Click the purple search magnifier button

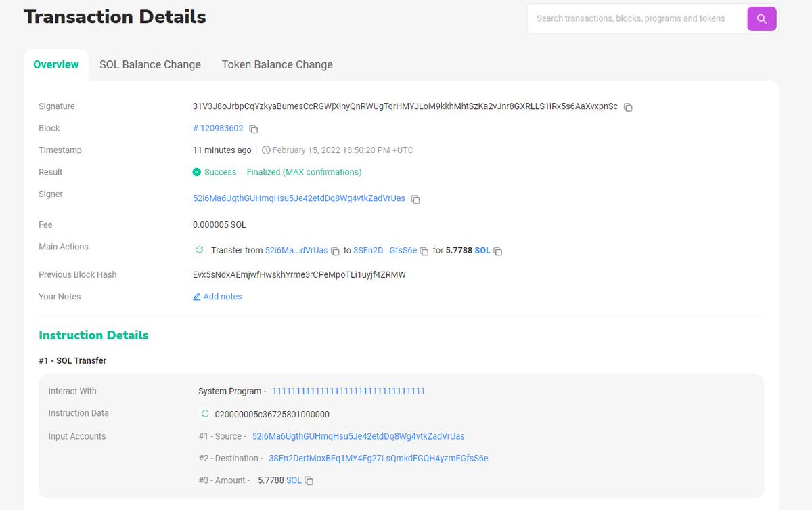pyautogui.click(x=762, y=18)
